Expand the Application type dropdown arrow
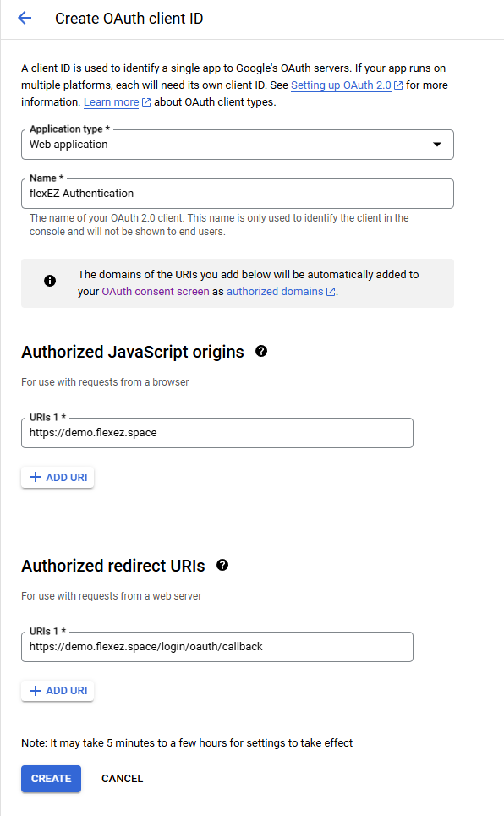 [x=437, y=144]
